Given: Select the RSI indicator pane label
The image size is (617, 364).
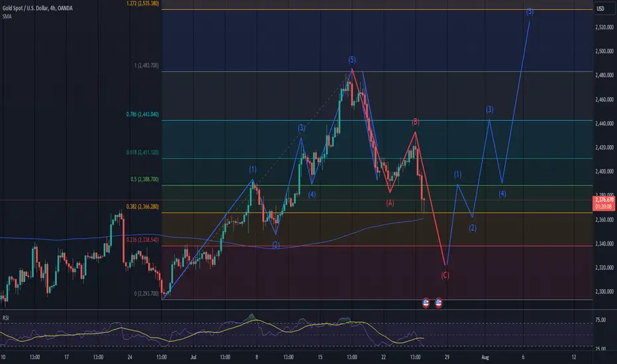Looking at the screenshot, I should [x=5, y=318].
